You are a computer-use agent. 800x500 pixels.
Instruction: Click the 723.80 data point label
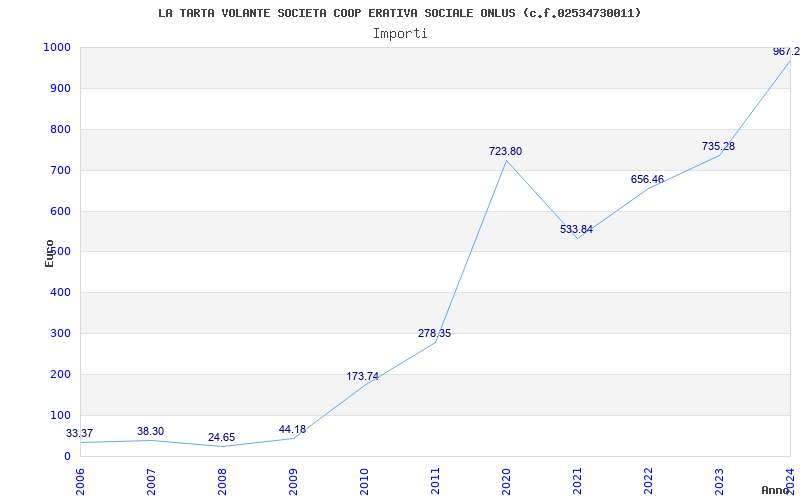point(505,152)
